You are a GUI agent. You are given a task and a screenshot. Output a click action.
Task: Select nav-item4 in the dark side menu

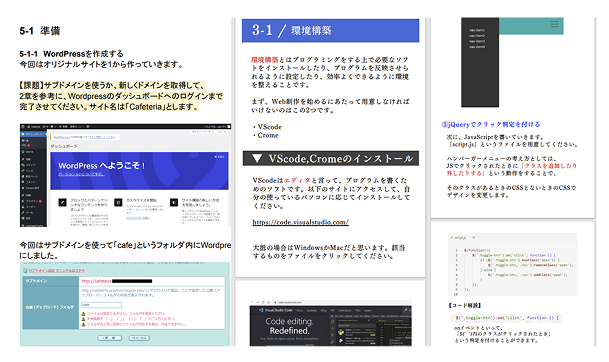[477, 47]
